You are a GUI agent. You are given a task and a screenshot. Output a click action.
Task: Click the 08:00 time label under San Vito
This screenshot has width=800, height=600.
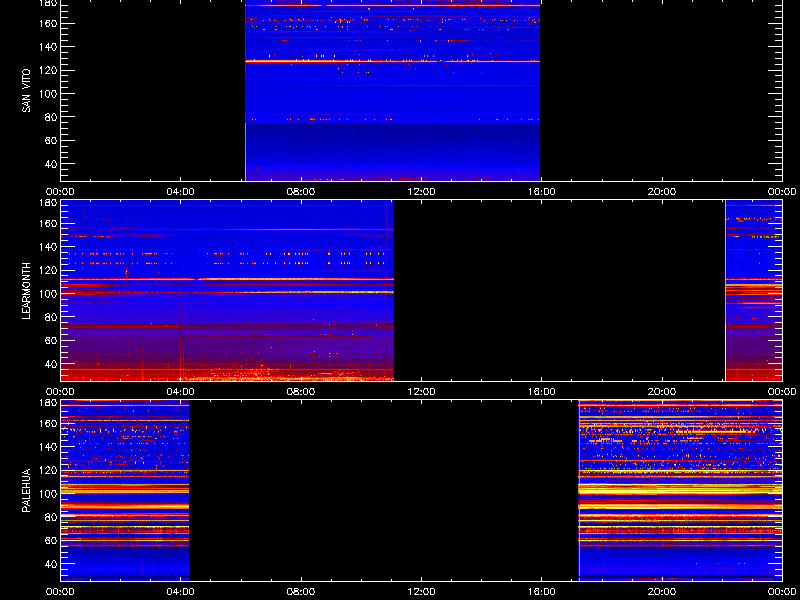[301, 192]
